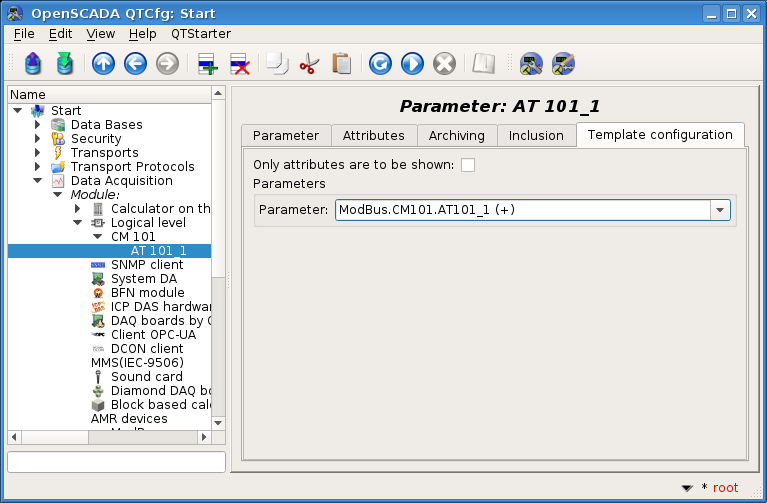Click the Name column header of the tree
This screenshot has width=767, height=503.
(x=110, y=94)
